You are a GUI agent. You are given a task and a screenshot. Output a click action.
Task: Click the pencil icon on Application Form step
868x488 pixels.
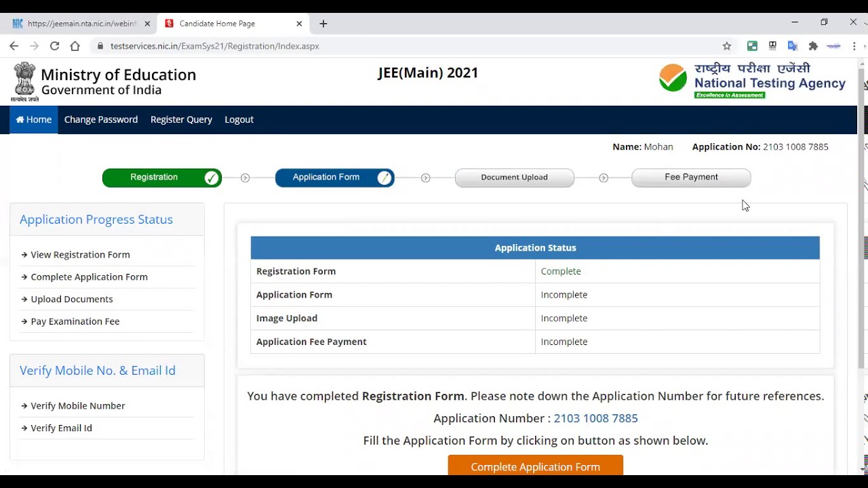tap(384, 178)
